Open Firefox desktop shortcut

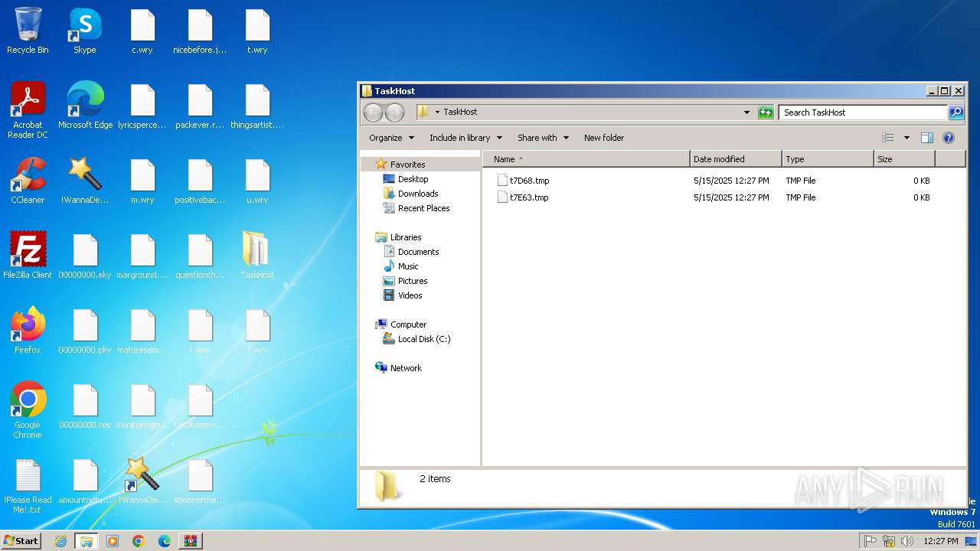(28, 331)
